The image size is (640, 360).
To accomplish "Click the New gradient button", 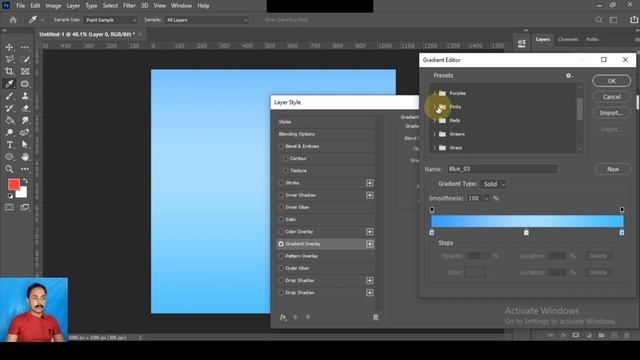I will point(613,169).
